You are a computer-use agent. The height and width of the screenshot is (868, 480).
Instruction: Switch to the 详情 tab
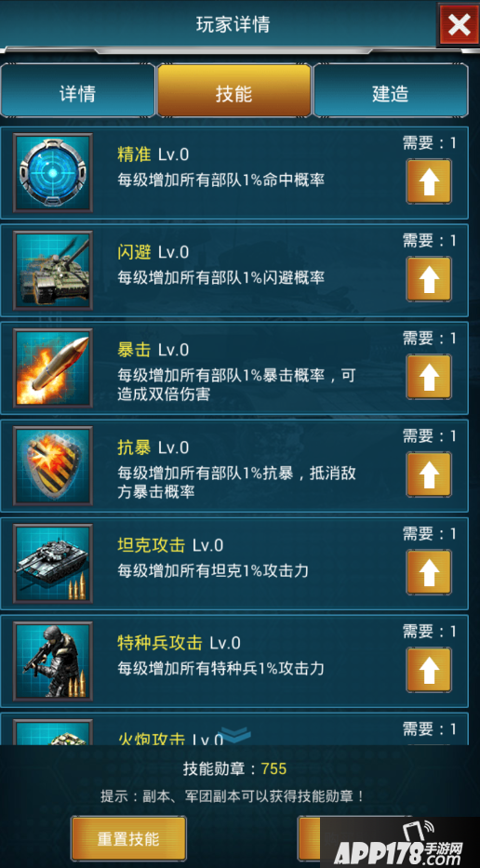coord(77,91)
